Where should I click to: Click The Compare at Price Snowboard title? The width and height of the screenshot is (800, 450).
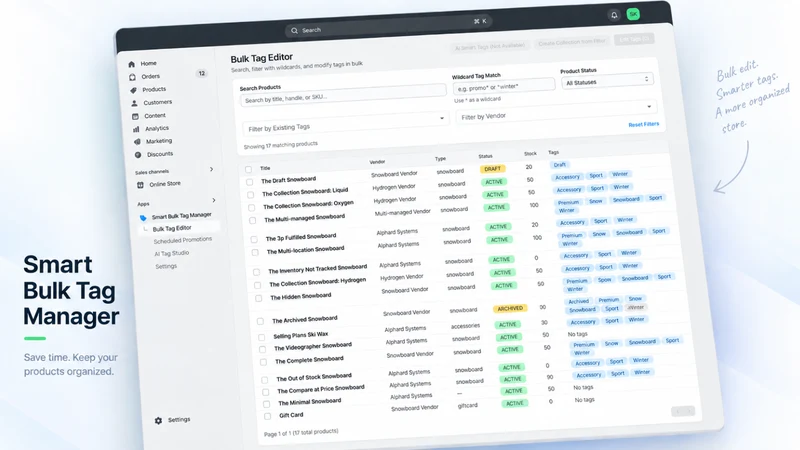tap(320, 389)
